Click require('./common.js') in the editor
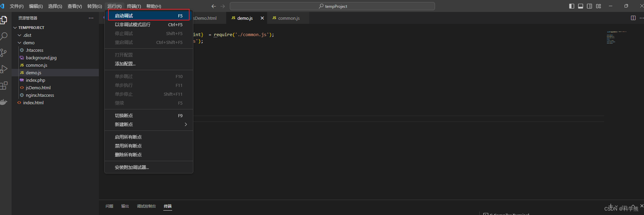 click(243, 35)
